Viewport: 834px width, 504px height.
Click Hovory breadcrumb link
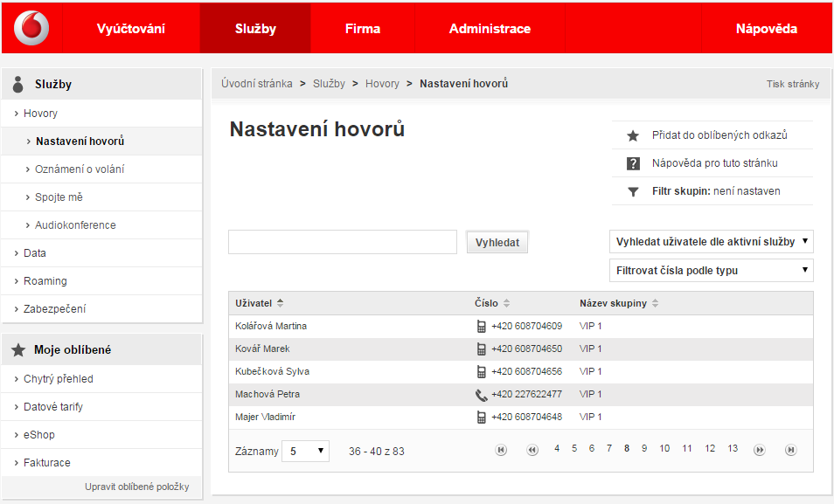click(382, 84)
